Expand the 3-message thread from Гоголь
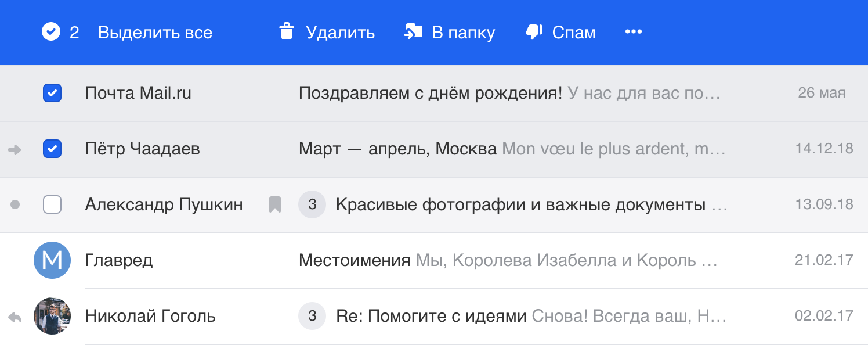The image size is (868, 345). pyautogui.click(x=312, y=316)
